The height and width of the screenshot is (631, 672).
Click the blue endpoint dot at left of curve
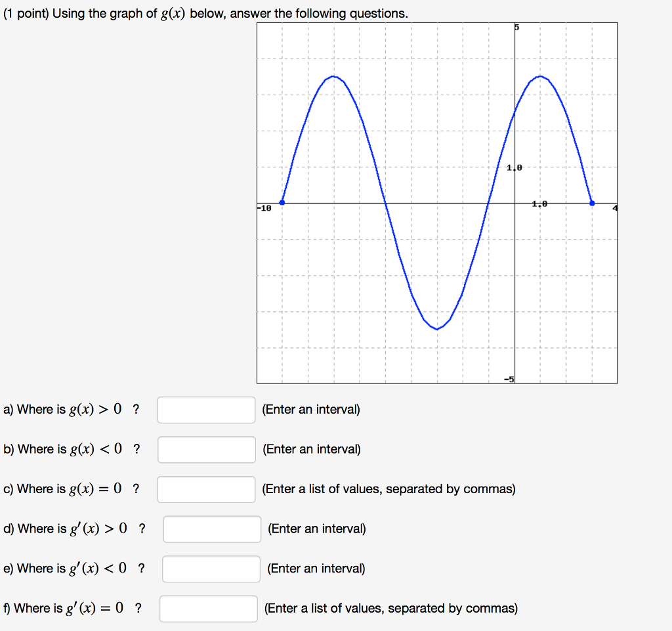click(282, 203)
